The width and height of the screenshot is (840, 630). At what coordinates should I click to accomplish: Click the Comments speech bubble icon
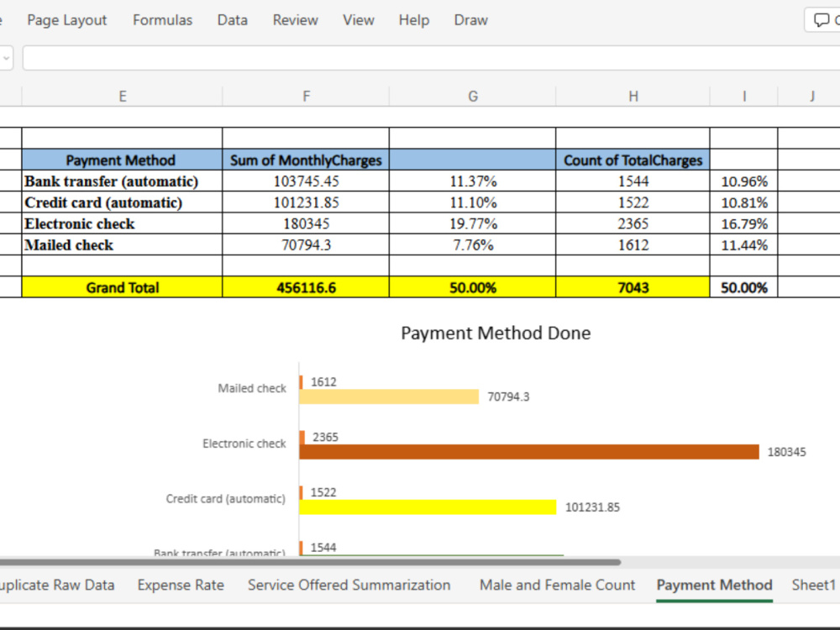point(822,20)
